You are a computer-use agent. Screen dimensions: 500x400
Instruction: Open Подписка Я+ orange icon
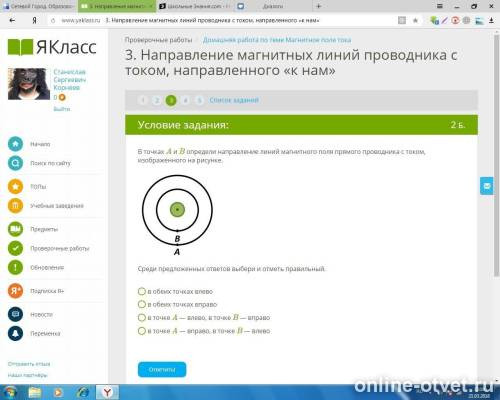[15, 291]
